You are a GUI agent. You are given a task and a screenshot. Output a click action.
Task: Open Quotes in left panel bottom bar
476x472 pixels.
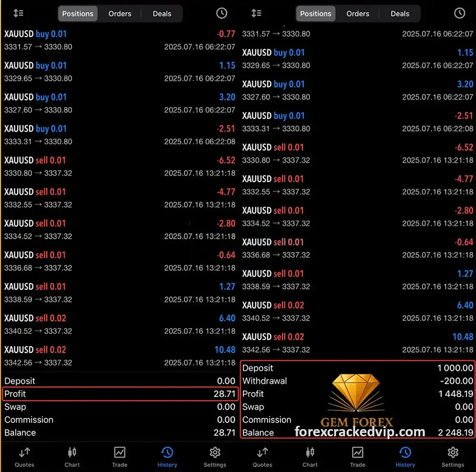click(24, 457)
